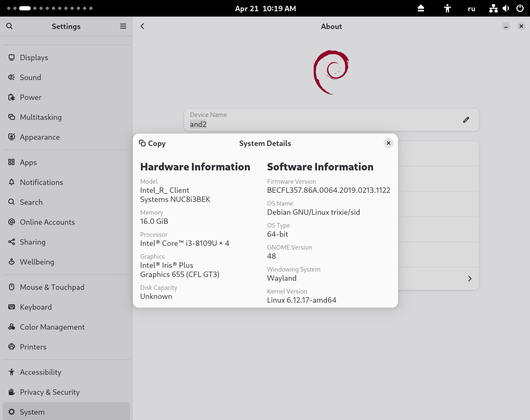530x420 pixels.
Task: Click the Apps grid icon
Action: pos(12,162)
